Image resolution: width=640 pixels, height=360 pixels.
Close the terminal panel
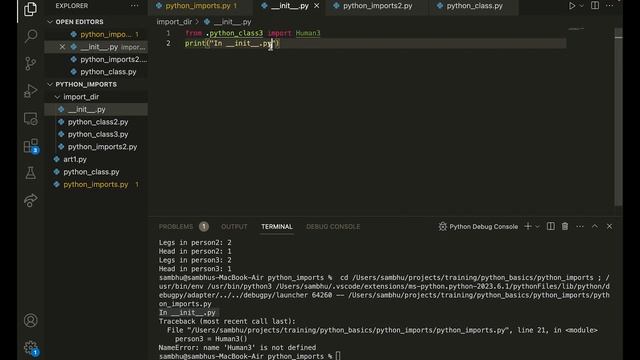pyautogui.click(x=609, y=226)
